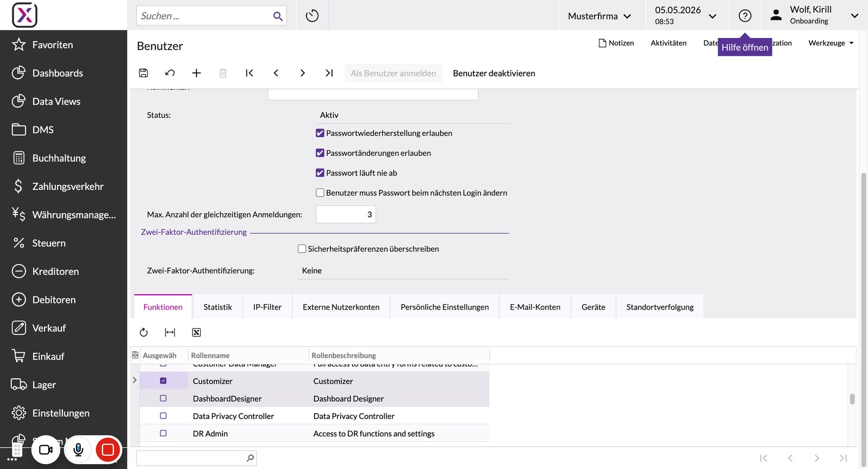Export roles grid to Excel
The width and height of the screenshot is (868, 469).
(x=196, y=332)
